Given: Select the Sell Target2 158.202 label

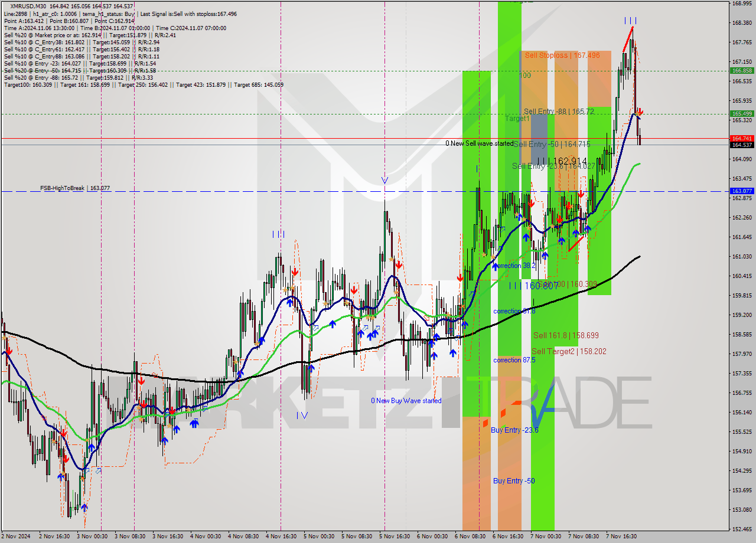Looking at the screenshot, I should pyautogui.click(x=569, y=351).
